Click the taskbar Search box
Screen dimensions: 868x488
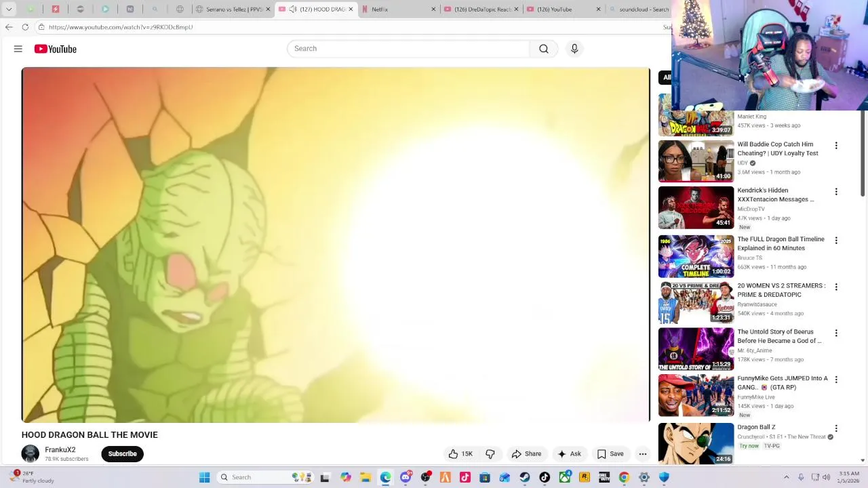tap(266, 477)
